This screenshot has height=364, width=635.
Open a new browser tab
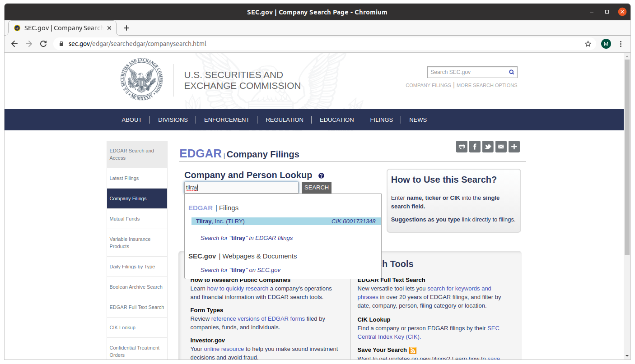(x=126, y=28)
